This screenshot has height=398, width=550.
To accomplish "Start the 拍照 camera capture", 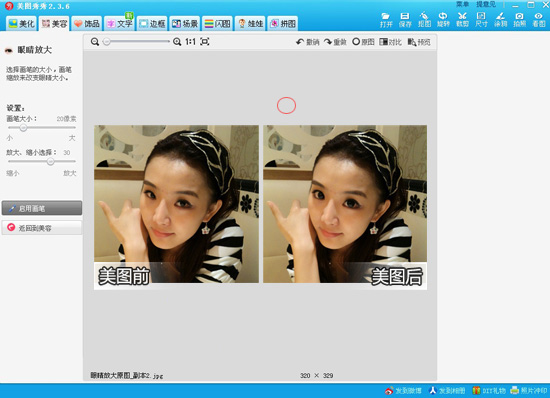I will point(519,20).
